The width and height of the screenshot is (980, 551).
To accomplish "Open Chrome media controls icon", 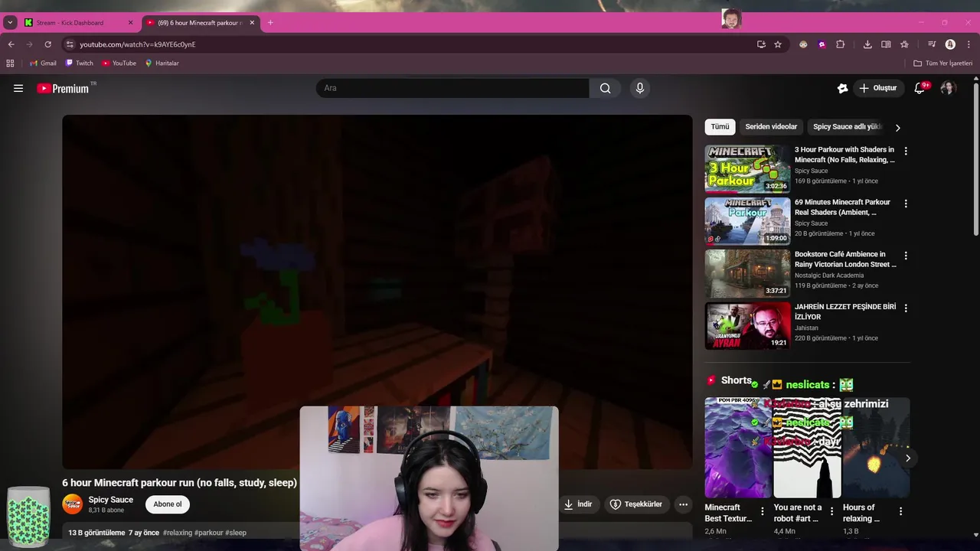I will tap(932, 44).
